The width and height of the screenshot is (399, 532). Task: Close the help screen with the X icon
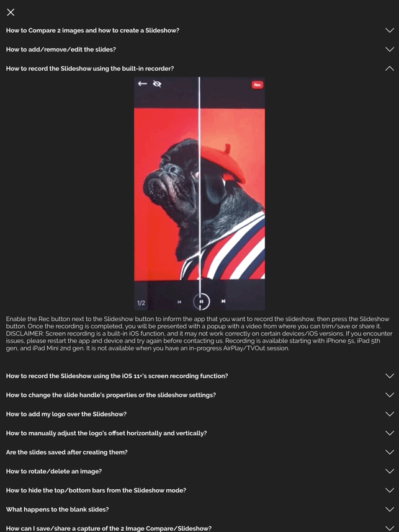pos(11,12)
